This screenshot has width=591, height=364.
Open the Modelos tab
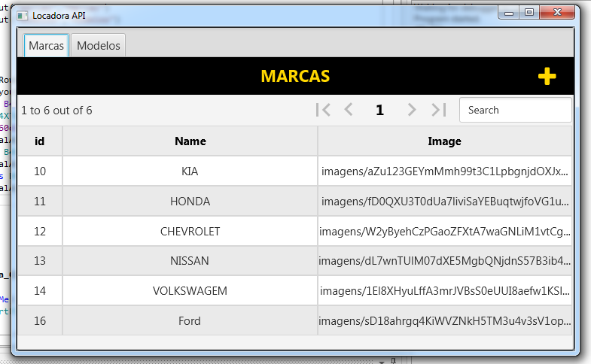(x=99, y=46)
